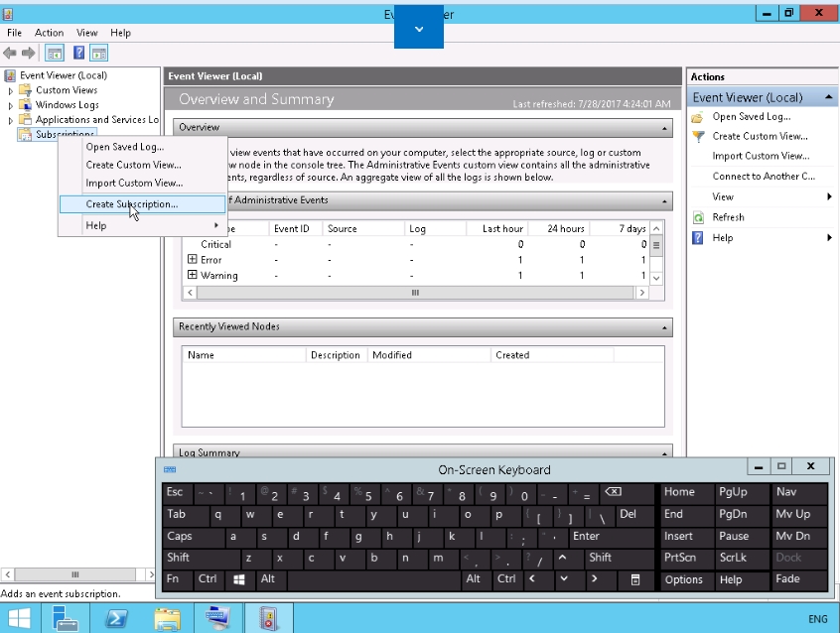This screenshot has height=633, width=840.
Task: Choose Open Saved Log... in the context menu
Action: [143, 147]
